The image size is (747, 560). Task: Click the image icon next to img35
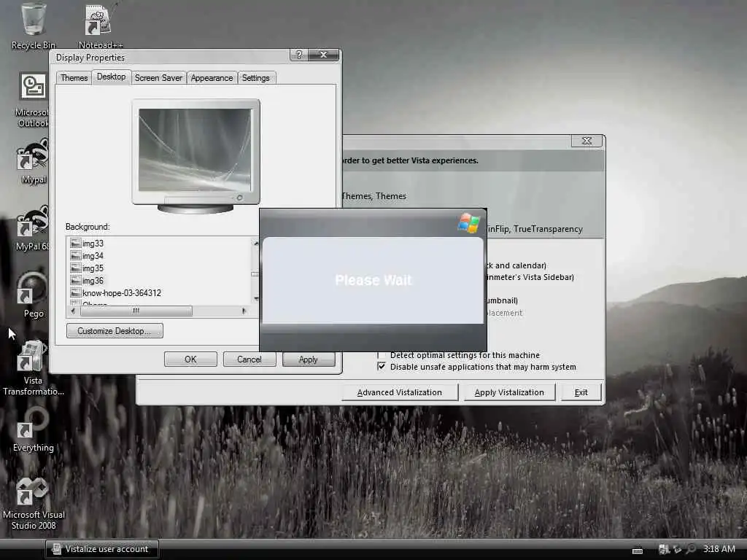[x=75, y=268]
